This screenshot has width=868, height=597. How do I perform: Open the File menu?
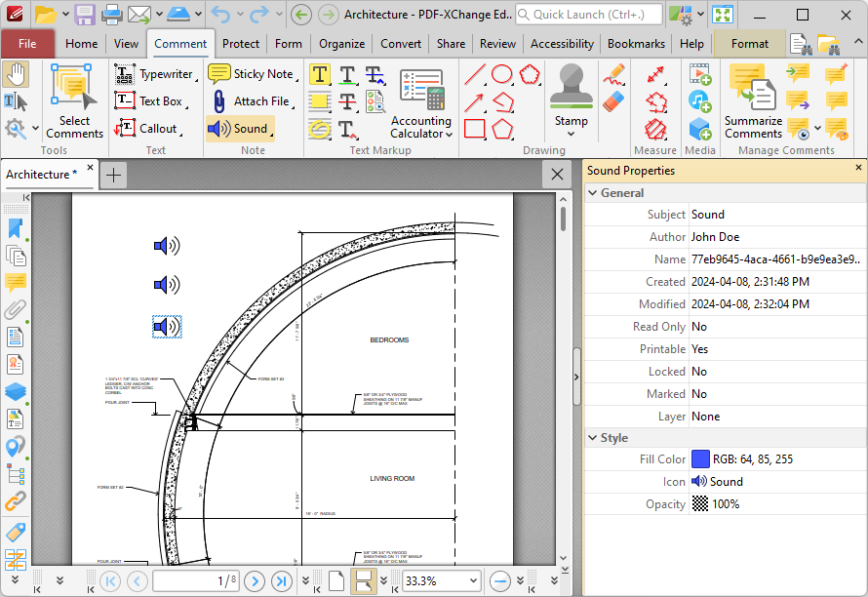pyautogui.click(x=27, y=44)
